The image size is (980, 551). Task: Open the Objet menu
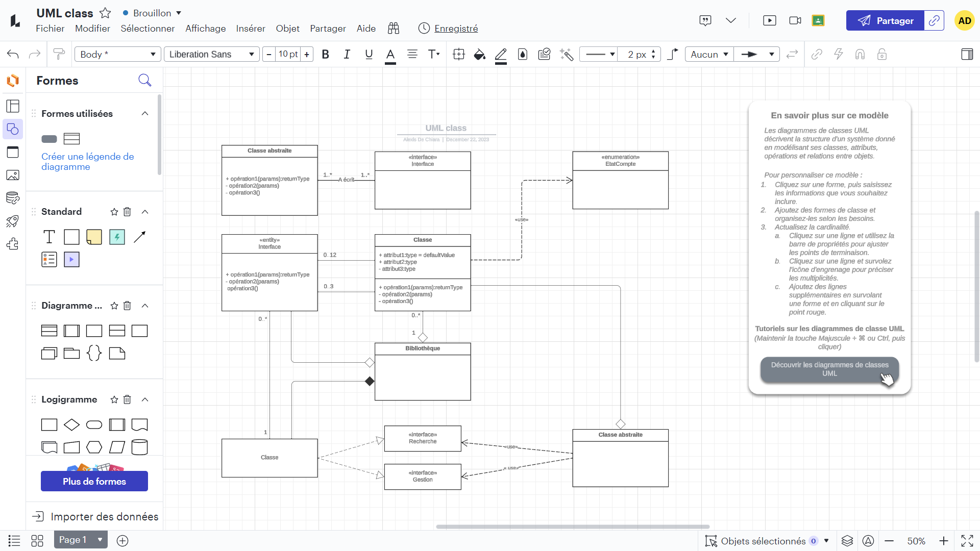coord(288,28)
